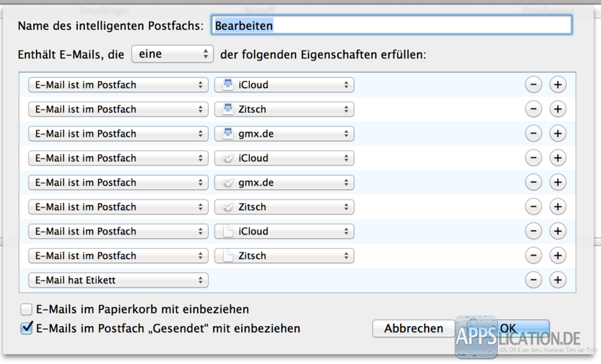Remove the first iCloud inbox rule
The image size is (601, 364).
533,84
